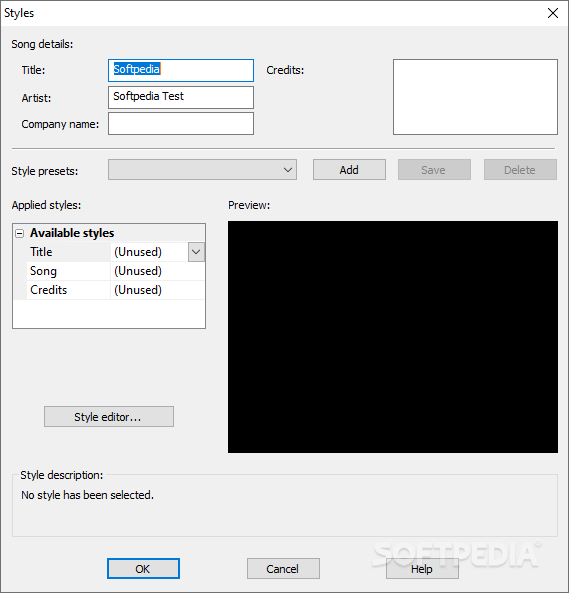Click inside the Credits text box
This screenshot has height=593, width=569.
click(x=475, y=96)
